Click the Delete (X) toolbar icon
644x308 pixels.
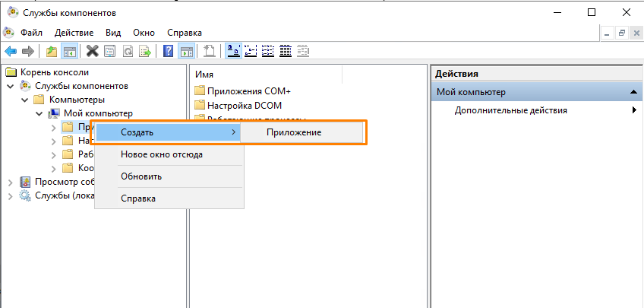[x=92, y=51]
